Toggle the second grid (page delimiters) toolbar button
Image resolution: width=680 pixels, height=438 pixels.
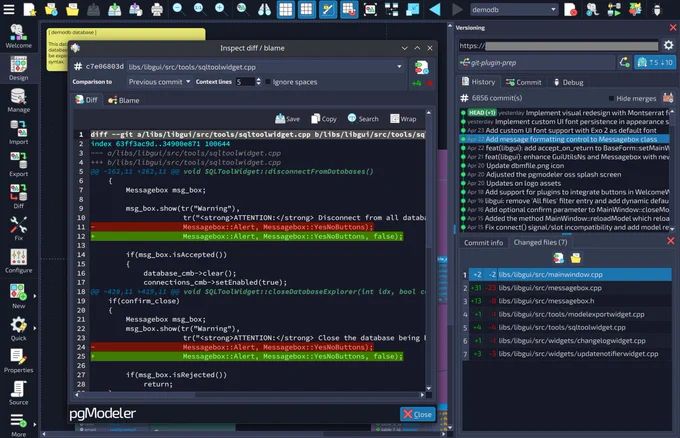[307, 9]
